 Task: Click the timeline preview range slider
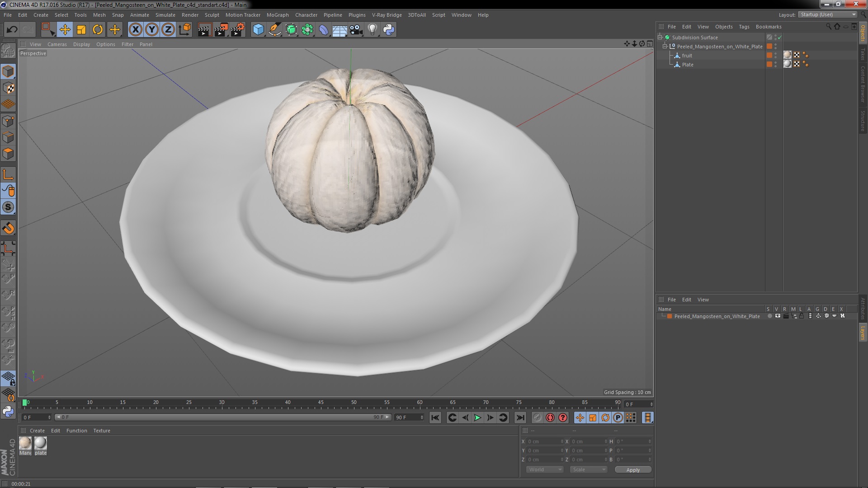point(223,417)
